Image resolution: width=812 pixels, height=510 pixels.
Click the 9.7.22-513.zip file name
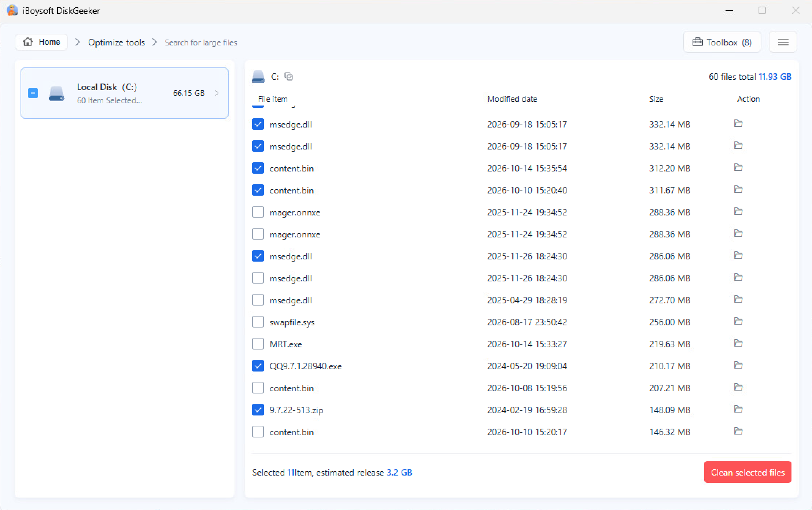pyautogui.click(x=296, y=410)
